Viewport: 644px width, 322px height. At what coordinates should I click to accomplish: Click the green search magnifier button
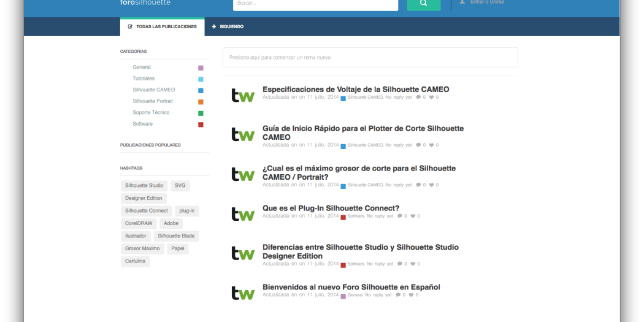pyautogui.click(x=423, y=4)
